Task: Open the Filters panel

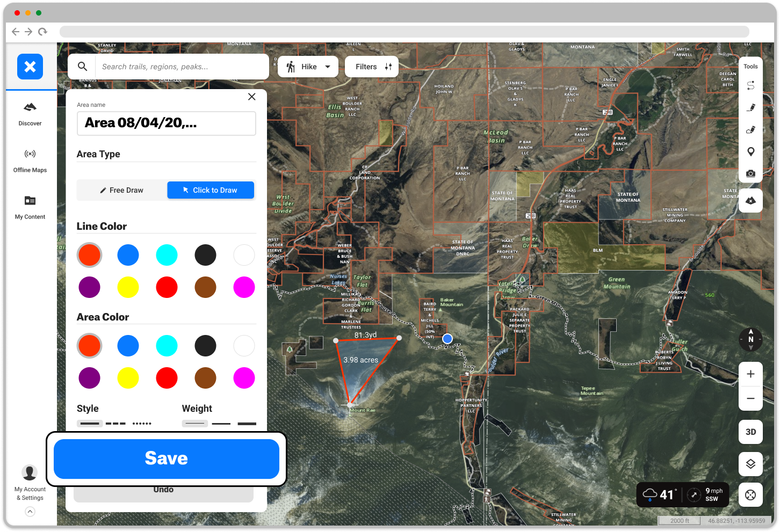Action: click(x=371, y=67)
